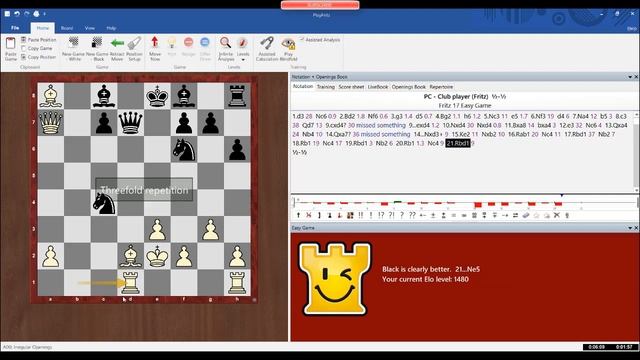
Task: Start a New Game as Black
Action: coord(97,49)
